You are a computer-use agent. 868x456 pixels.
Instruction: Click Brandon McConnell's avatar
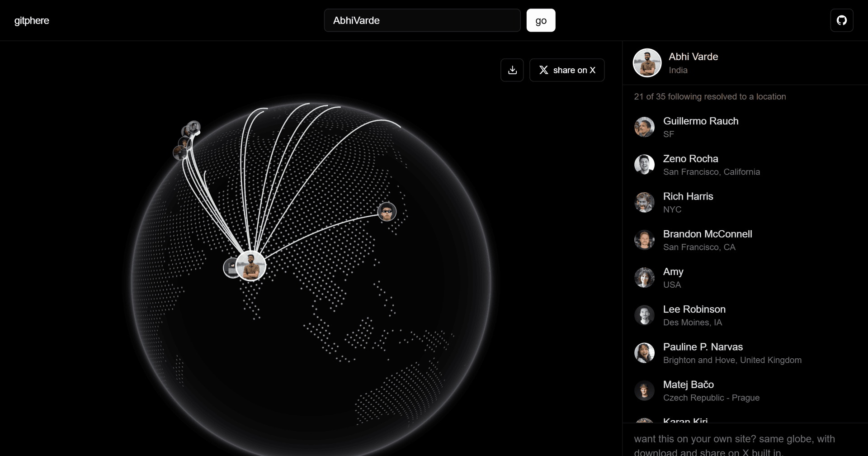pyautogui.click(x=644, y=240)
